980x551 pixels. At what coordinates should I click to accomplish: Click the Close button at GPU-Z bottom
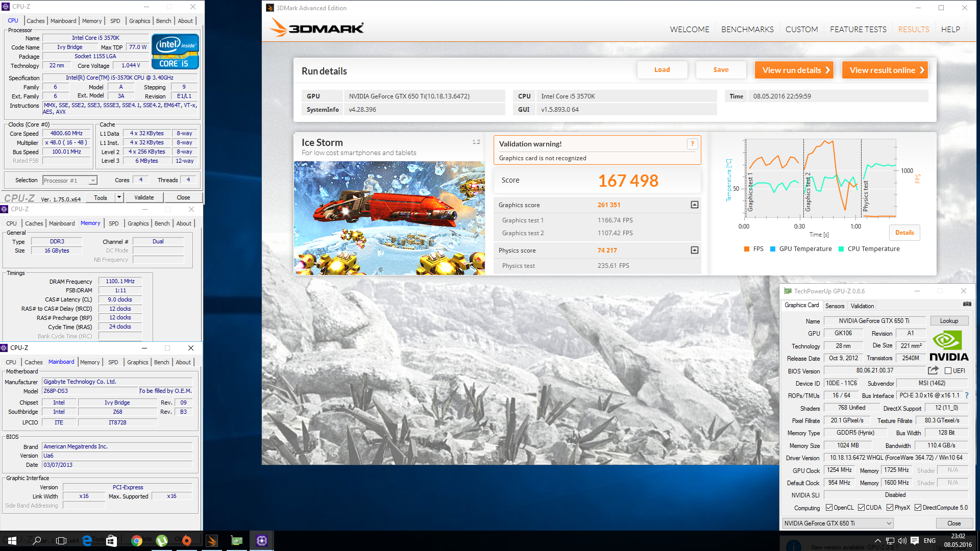[x=954, y=523]
